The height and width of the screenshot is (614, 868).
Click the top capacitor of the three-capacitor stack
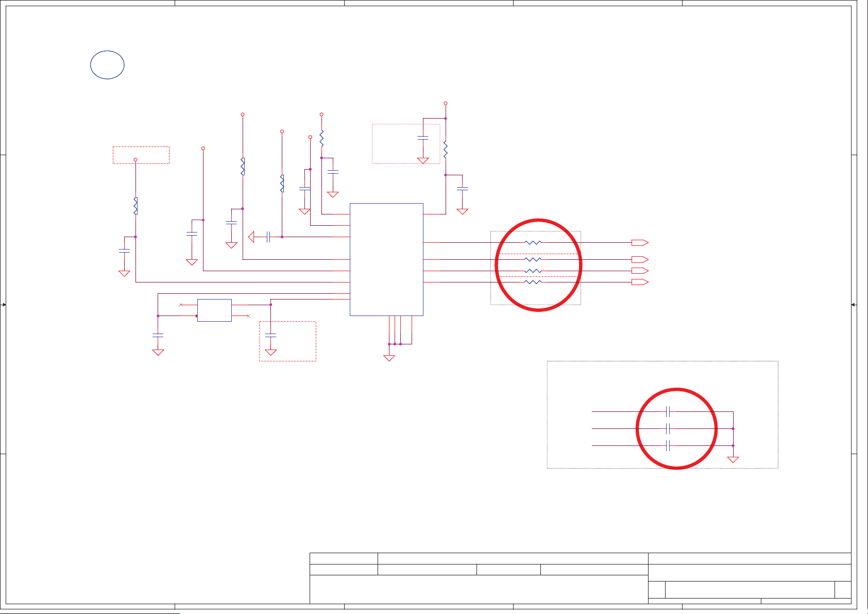click(668, 412)
